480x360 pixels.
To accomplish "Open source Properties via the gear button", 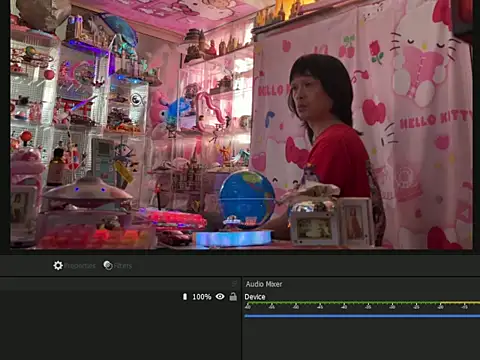I will 74,266.
